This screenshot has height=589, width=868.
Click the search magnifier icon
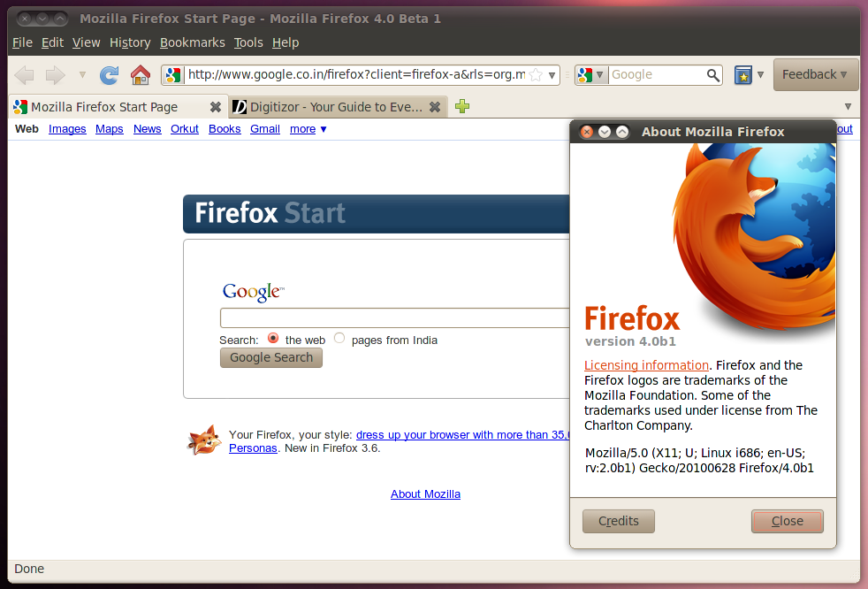[x=712, y=75]
